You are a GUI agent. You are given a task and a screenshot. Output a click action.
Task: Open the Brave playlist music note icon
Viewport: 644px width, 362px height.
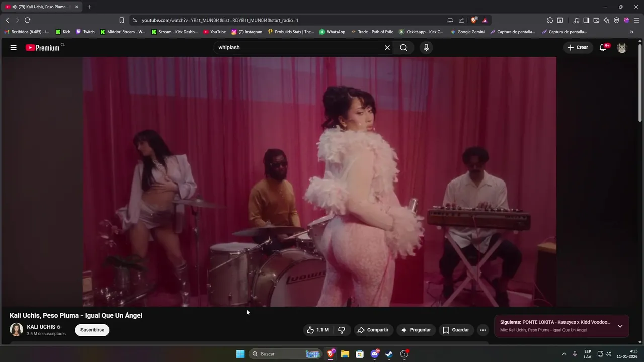[x=576, y=20]
